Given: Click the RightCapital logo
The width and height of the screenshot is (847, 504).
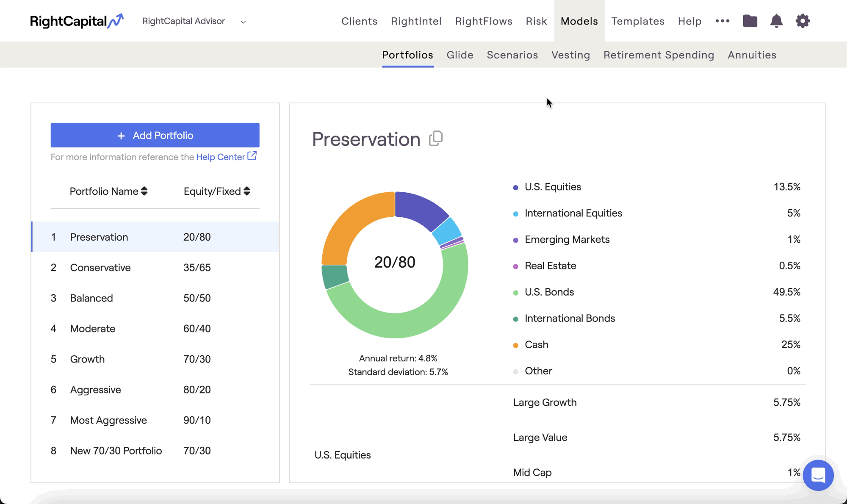Looking at the screenshot, I should point(77,21).
